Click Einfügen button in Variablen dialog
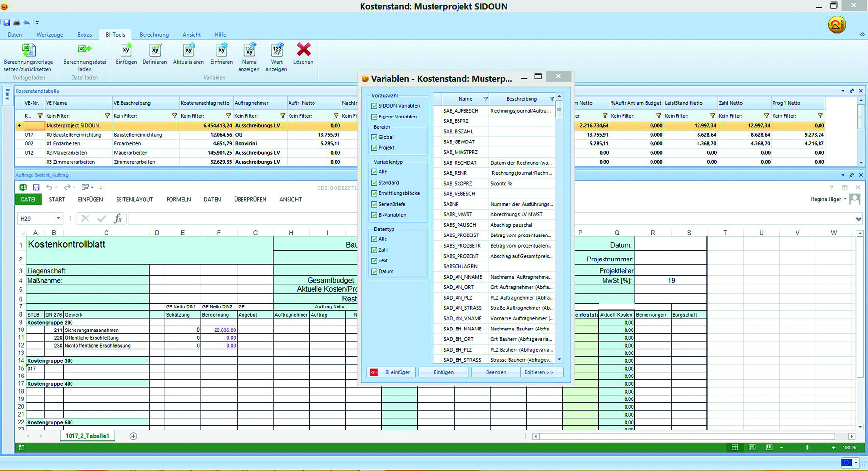This screenshot has width=868, height=471. (443, 372)
